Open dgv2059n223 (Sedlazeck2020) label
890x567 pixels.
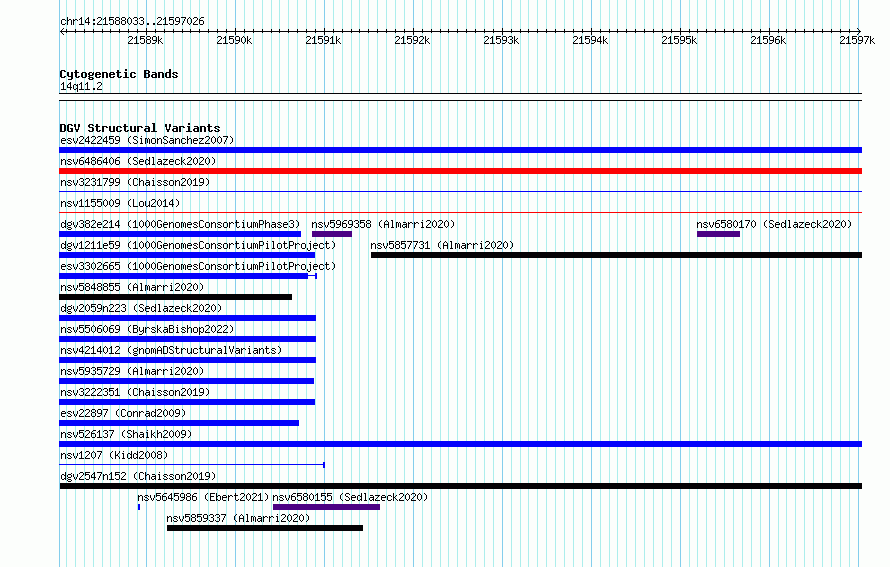141,308
